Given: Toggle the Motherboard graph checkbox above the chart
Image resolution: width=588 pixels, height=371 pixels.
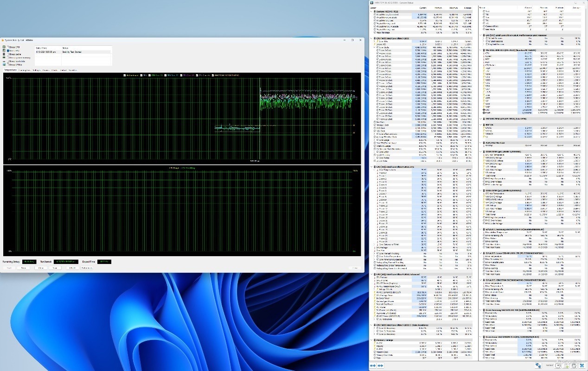Looking at the screenshot, I should pos(124,75).
